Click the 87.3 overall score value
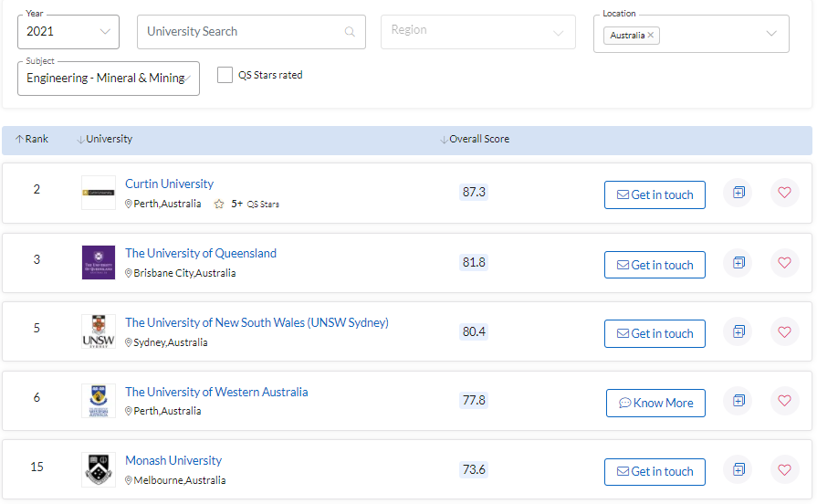This screenshot has height=504, width=817. tap(474, 192)
